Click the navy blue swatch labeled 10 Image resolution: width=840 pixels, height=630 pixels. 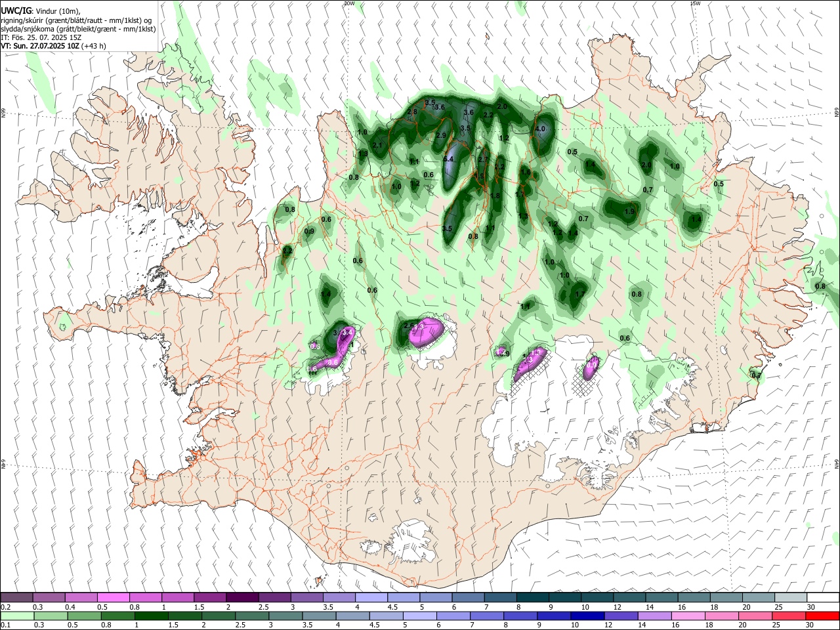(x=586, y=616)
